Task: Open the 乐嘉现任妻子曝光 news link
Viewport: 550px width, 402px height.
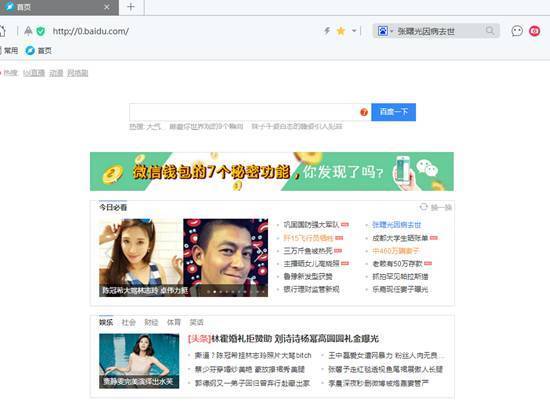Action: pyautogui.click(x=400, y=289)
